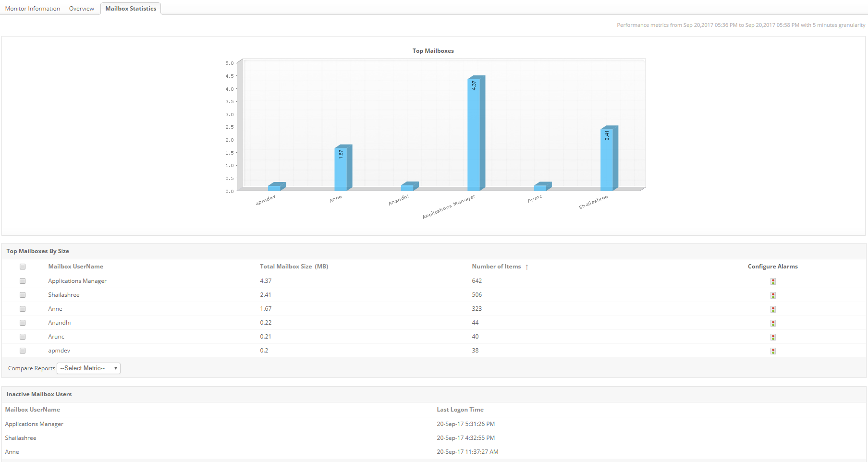The width and height of the screenshot is (868, 462).
Task: Open the Overview tab
Action: (x=82, y=9)
